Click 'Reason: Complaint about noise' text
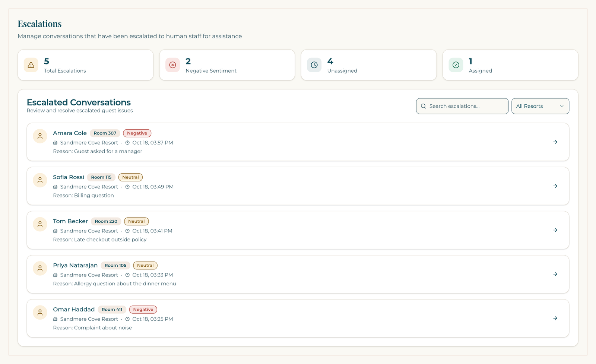The height and width of the screenshot is (364, 596). (92, 328)
